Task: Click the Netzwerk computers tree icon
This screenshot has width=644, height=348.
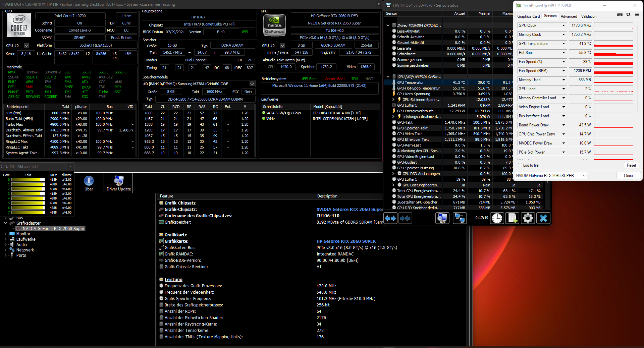Action: (x=12, y=250)
